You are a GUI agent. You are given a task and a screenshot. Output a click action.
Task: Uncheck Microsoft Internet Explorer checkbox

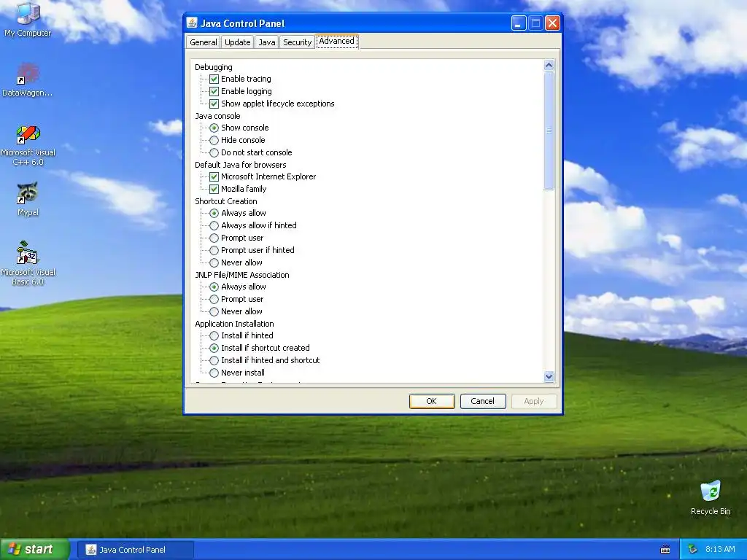[x=214, y=176]
